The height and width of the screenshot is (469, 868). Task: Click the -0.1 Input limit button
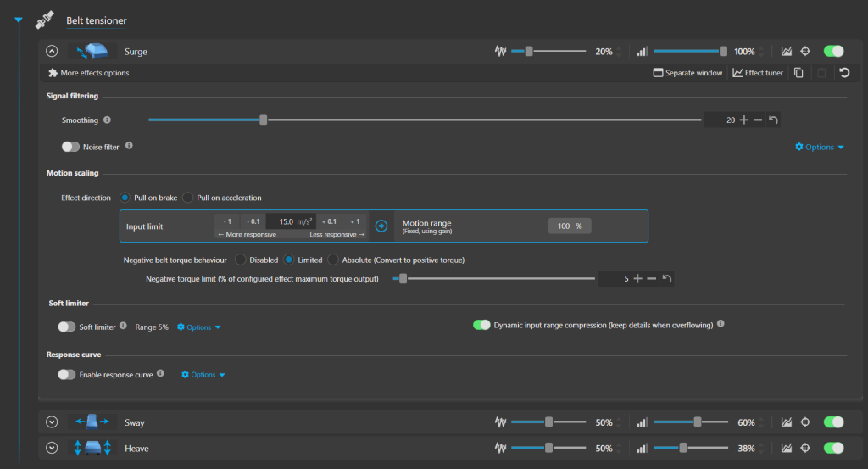[253, 221]
